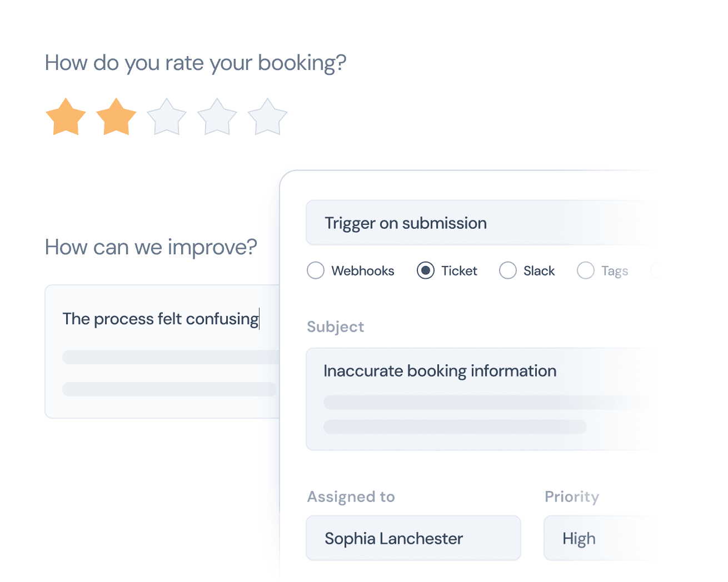728x582 pixels.
Task: Open the Assigned to selector
Action: [413, 538]
